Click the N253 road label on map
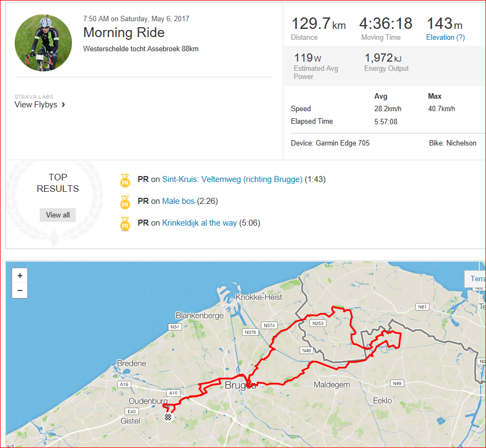This screenshot has width=486, height=448. click(x=318, y=323)
